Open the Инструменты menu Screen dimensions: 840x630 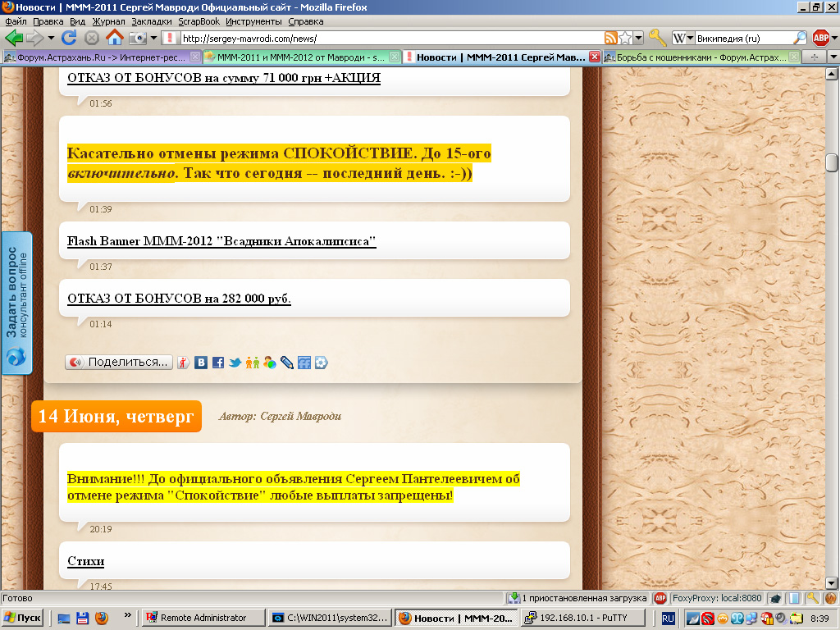[x=253, y=21]
